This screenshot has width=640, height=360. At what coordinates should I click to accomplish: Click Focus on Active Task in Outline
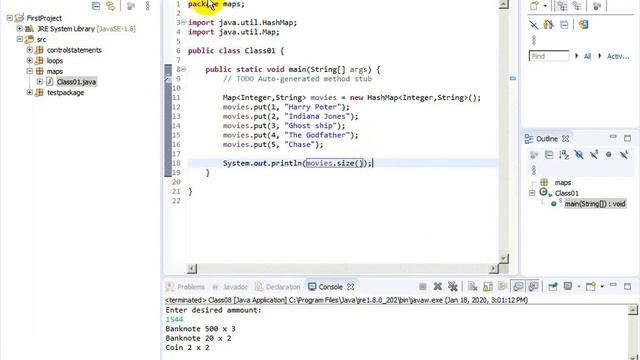pyautogui.click(x=533, y=155)
